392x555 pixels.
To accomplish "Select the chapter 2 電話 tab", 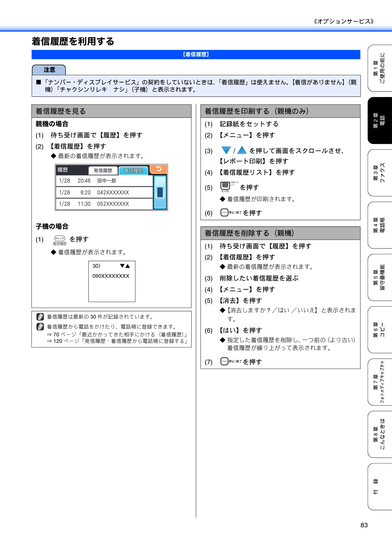I will click(x=380, y=120).
